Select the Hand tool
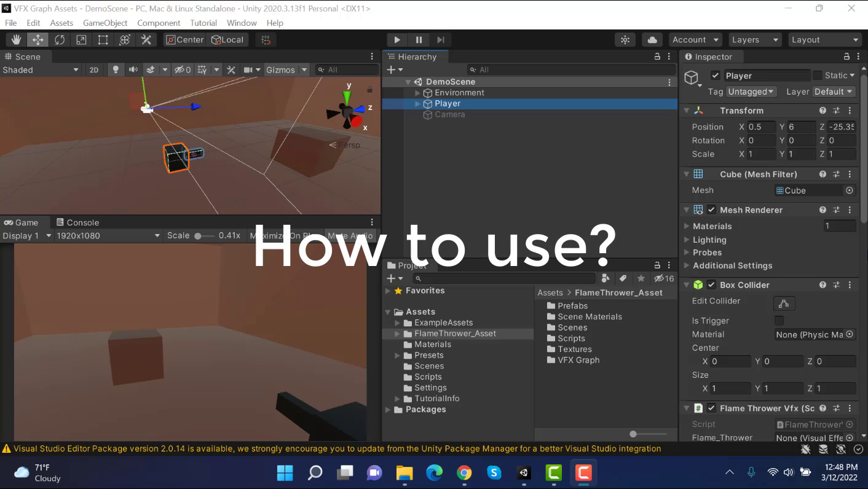 pos(17,40)
